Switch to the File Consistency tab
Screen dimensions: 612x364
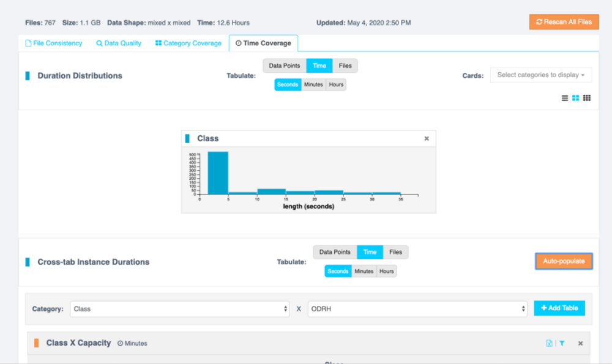click(53, 43)
